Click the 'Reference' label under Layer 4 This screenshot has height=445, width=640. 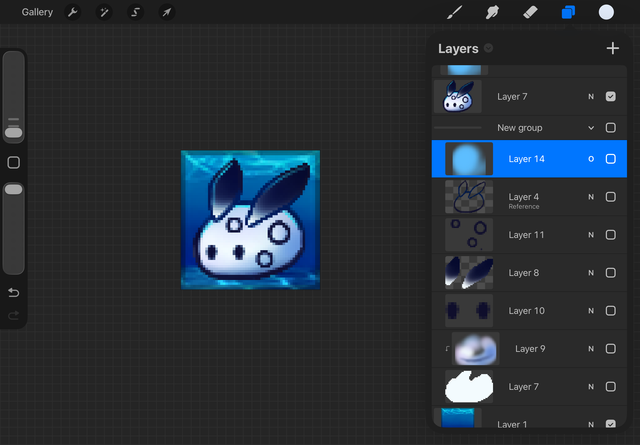coord(524,207)
